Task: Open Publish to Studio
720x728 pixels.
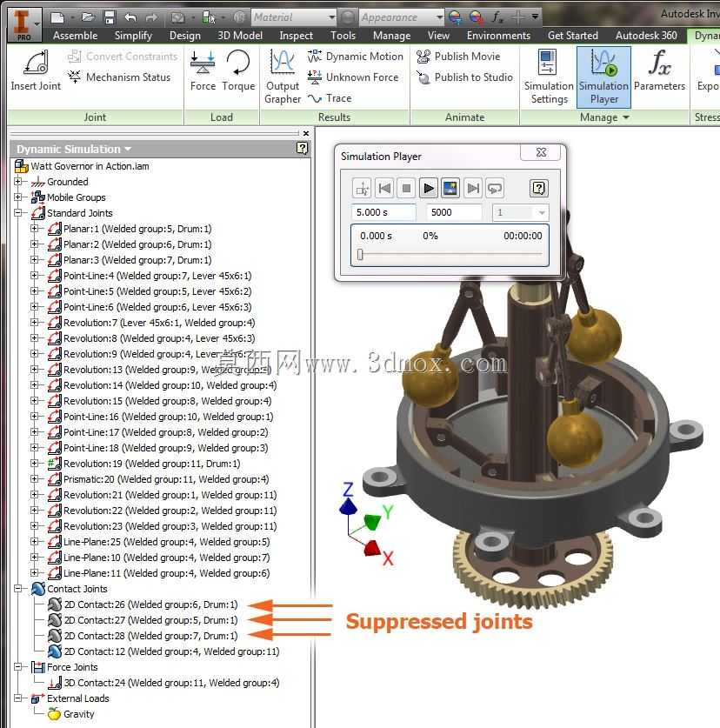Action: click(464, 77)
